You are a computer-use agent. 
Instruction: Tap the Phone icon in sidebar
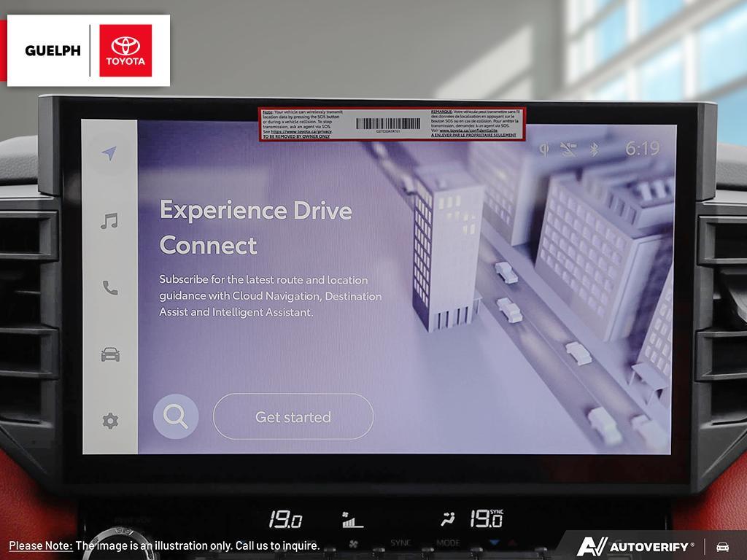[x=109, y=288]
